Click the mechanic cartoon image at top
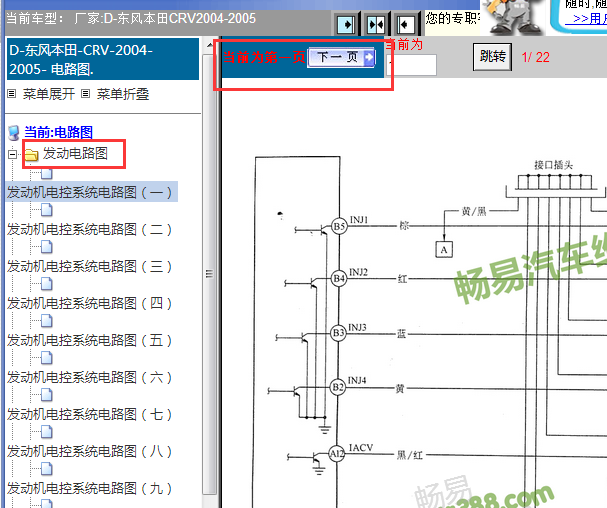Screen dimensions: 607x508 coord(513,17)
